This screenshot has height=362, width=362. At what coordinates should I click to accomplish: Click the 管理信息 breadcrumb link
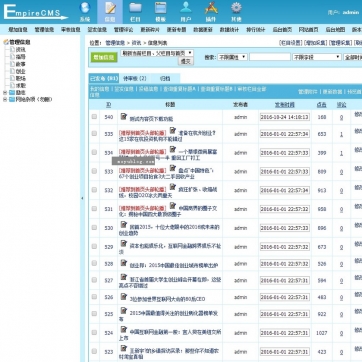coord(115,43)
